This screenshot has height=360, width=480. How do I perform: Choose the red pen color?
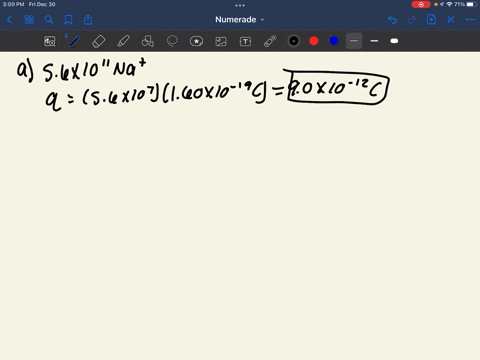[x=314, y=41]
